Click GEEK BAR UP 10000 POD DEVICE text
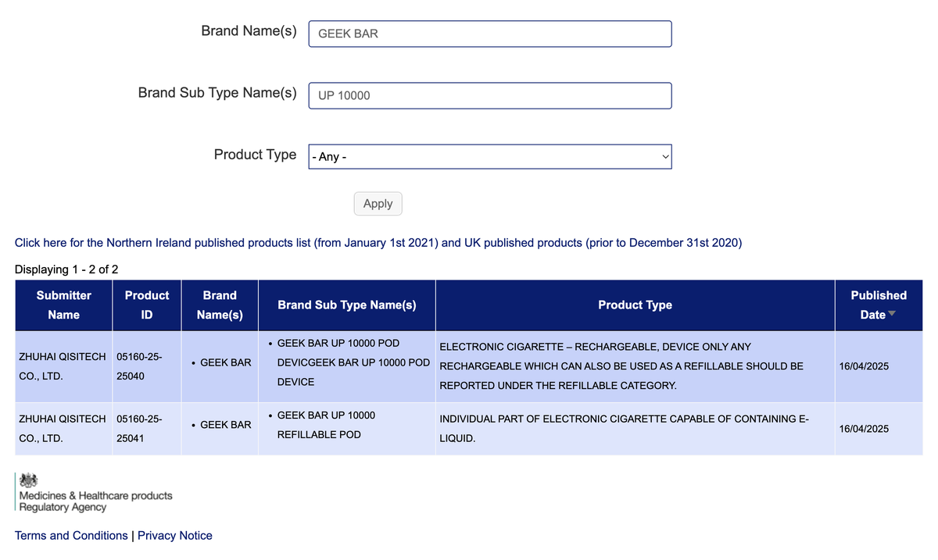The image size is (938, 560). (354, 362)
